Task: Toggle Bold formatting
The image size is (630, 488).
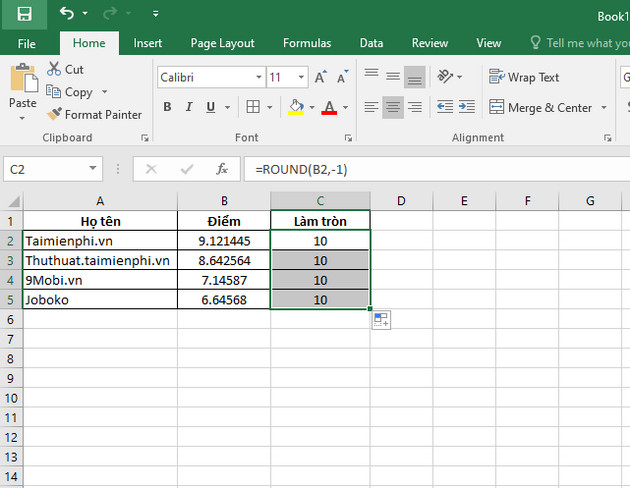Action: [167, 107]
